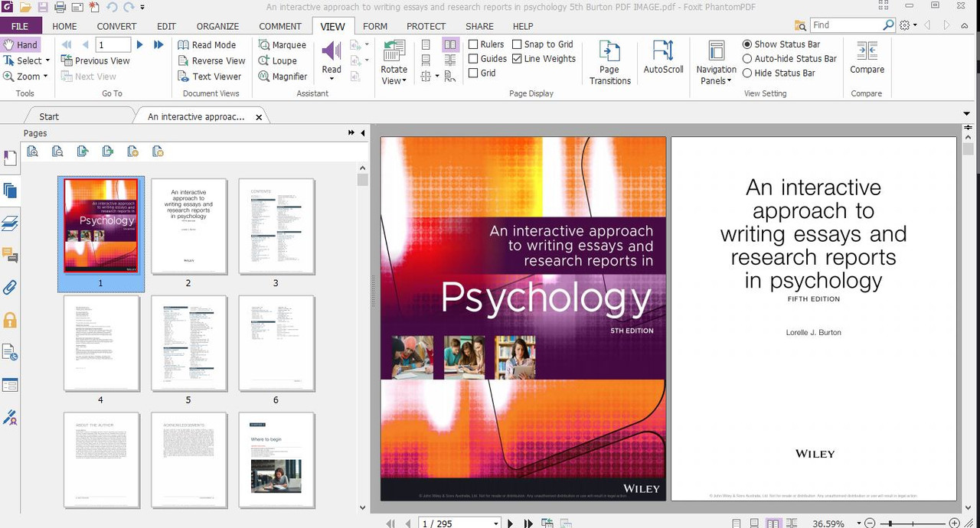
Task: Switch to single page display mode
Action: click(x=426, y=45)
